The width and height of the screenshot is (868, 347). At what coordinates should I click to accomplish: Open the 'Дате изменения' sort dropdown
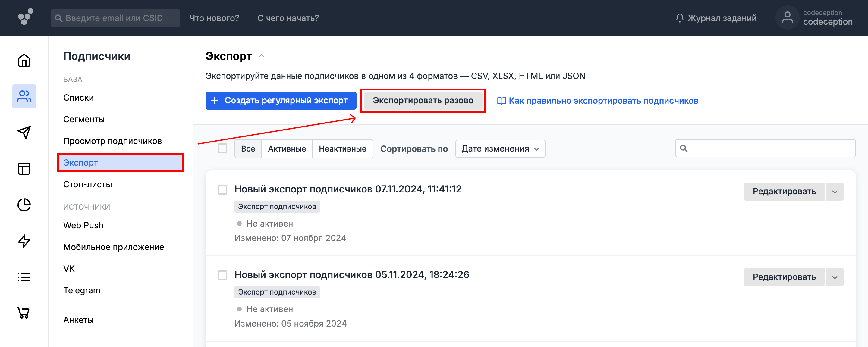coord(500,148)
